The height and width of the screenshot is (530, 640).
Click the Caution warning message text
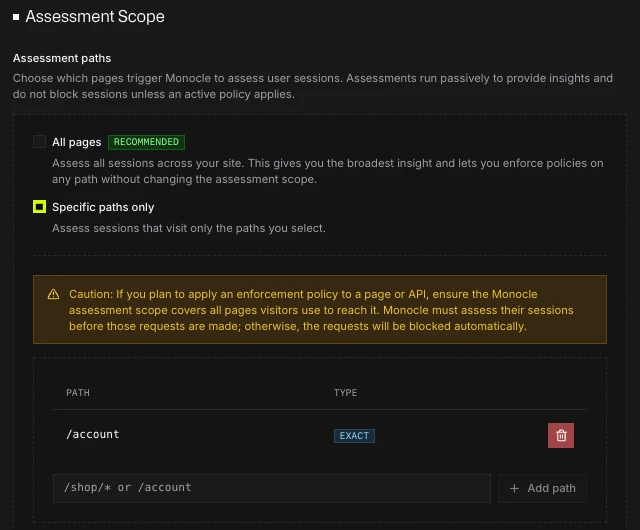point(321,310)
